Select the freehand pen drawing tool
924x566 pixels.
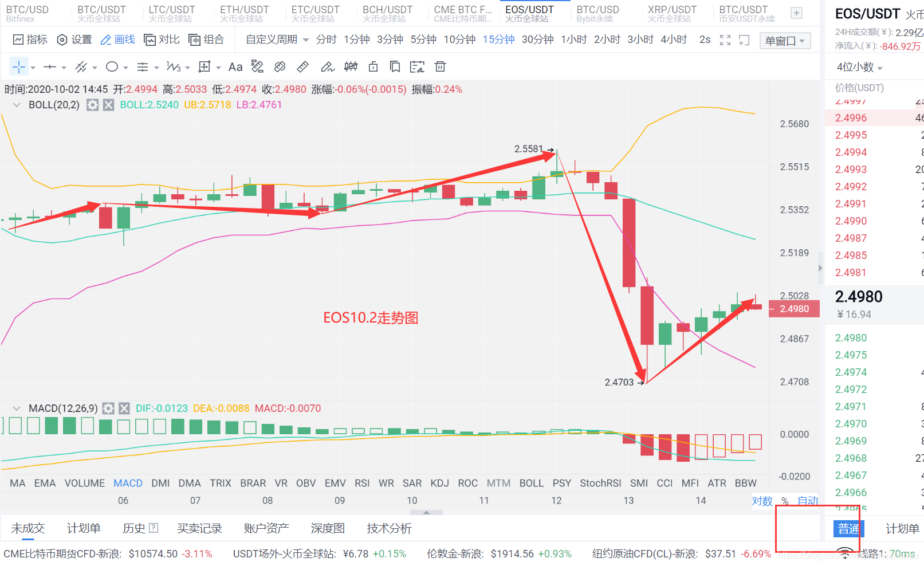(x=327, y=67)
